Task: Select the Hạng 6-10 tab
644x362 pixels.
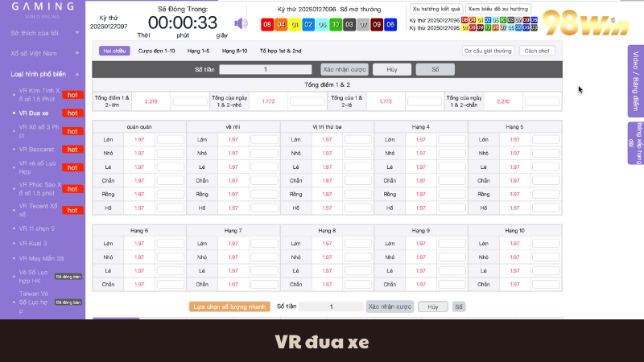Action: (234, 51)
